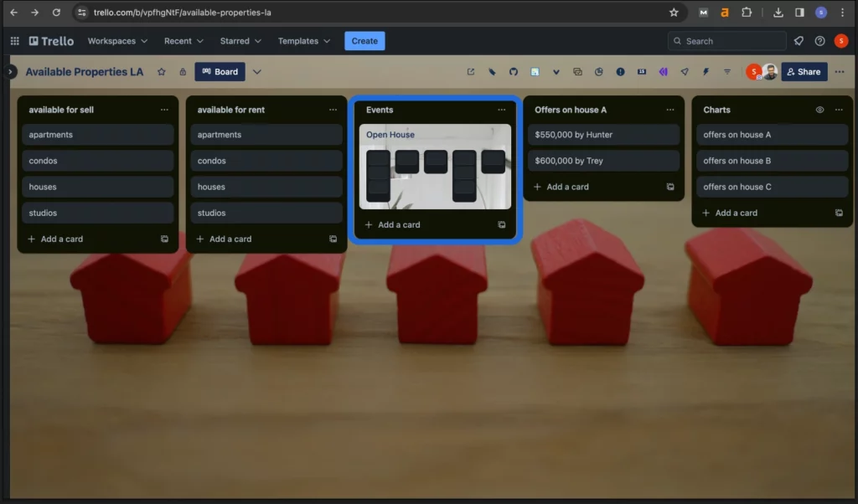Open studios card in available for rent
Screen dimensions: 858x504
point(266,213)
